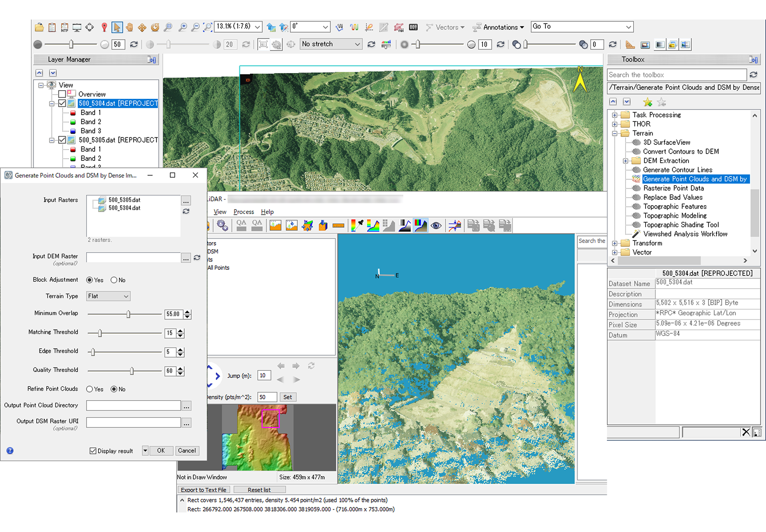Click the yellow favorites star in Toolbox

[648, 102]
